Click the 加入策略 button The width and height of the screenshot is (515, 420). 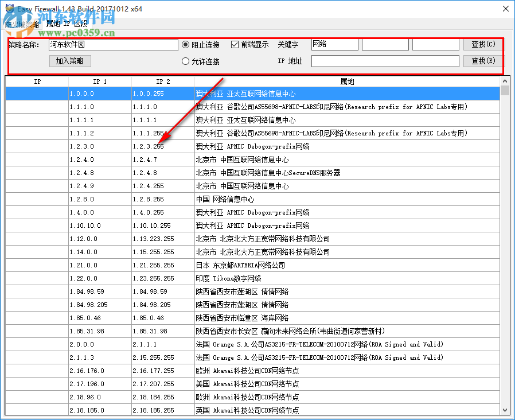(69, 61)
